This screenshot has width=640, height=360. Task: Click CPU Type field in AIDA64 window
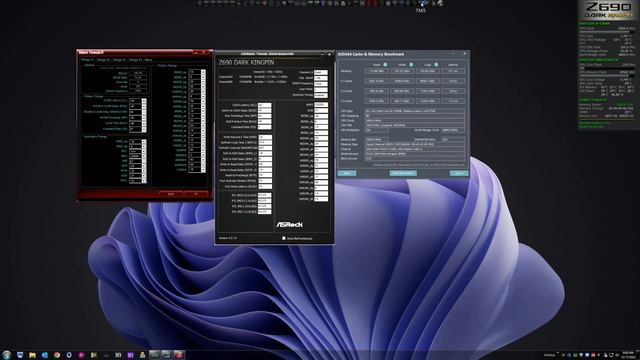coord(414,111)
